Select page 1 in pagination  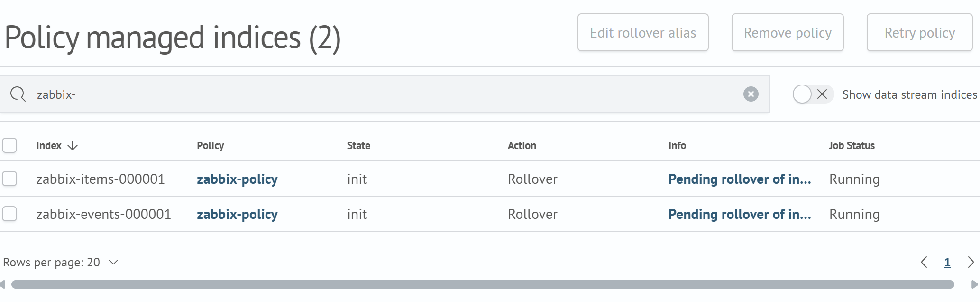(x=947, y=262)
